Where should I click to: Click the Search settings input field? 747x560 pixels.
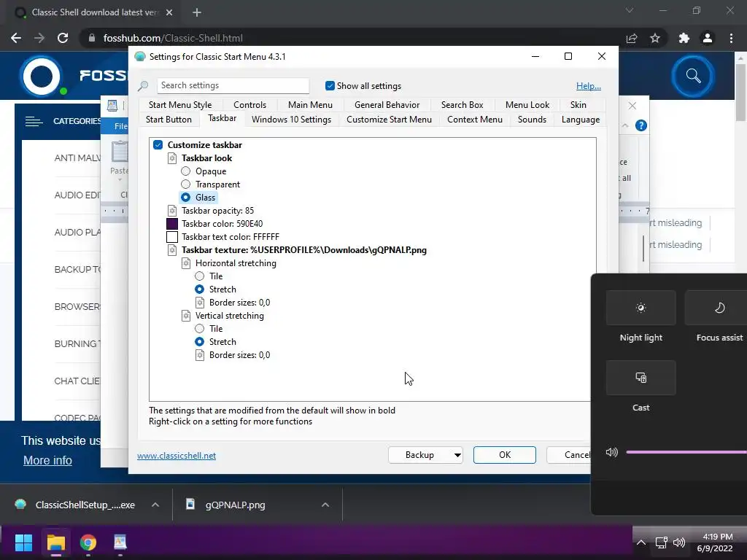(x=233, y=86)
